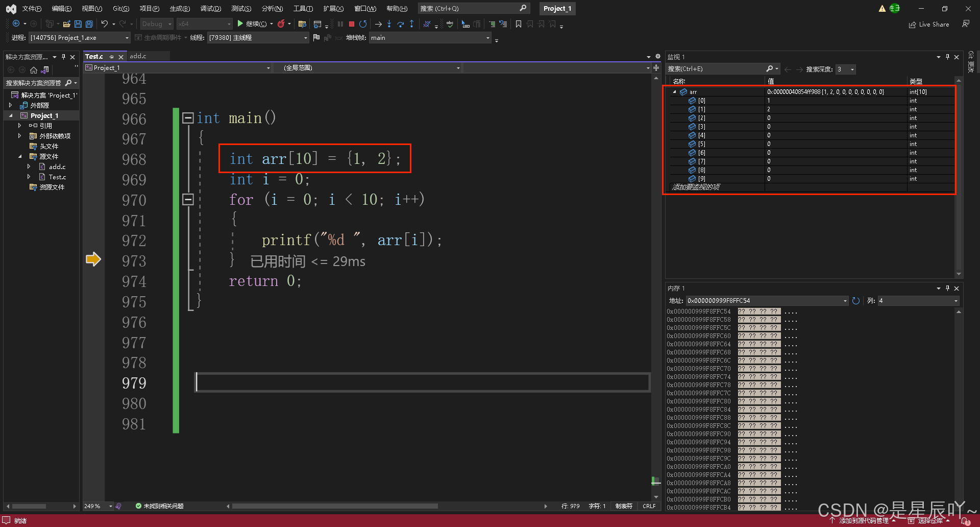Close the Test.c tab

(x=121, y=57)
